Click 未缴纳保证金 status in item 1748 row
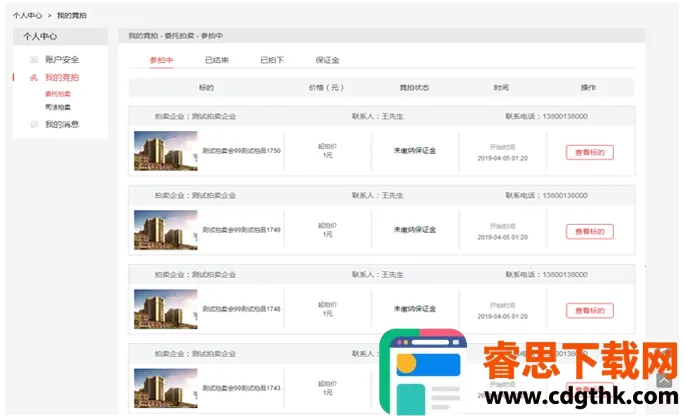This screenshot has height=418, width=684. pos(415,309)
